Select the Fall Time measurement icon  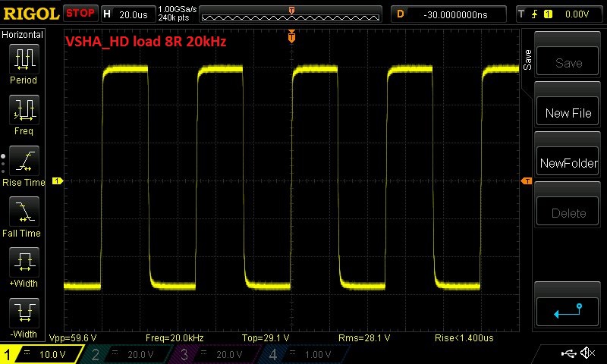tap(24, 212)
